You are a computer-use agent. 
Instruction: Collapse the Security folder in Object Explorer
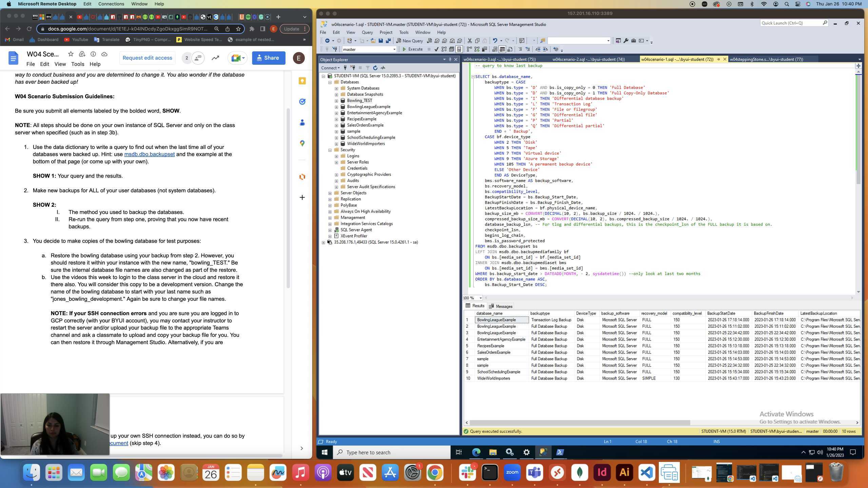tap(330, 150)
